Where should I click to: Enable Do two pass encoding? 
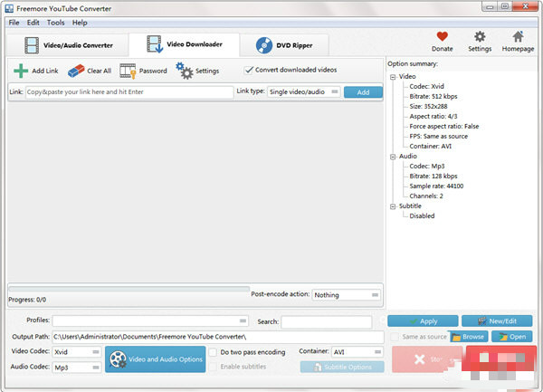coord(213,352)
